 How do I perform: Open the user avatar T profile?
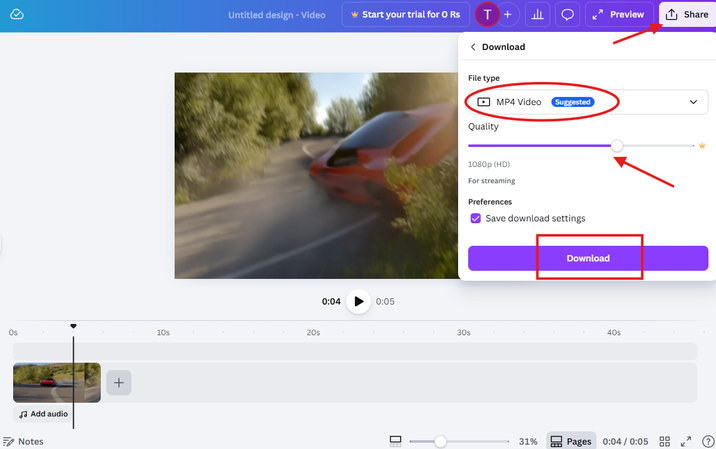point(487,15)
